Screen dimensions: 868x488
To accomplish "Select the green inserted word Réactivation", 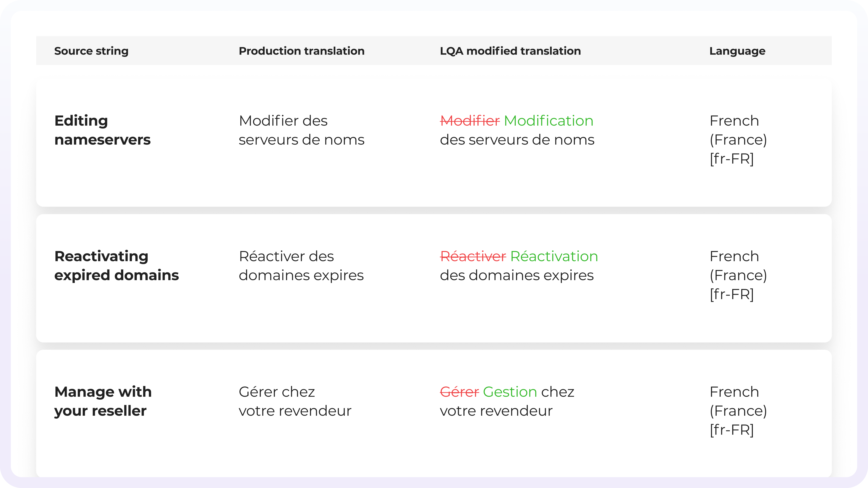I will 554,257.
